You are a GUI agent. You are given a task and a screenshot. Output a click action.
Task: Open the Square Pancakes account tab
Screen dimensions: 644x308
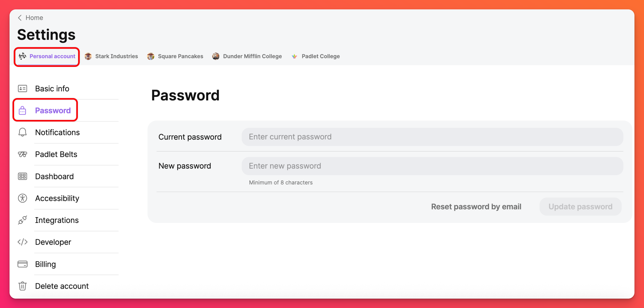(175, 56)
